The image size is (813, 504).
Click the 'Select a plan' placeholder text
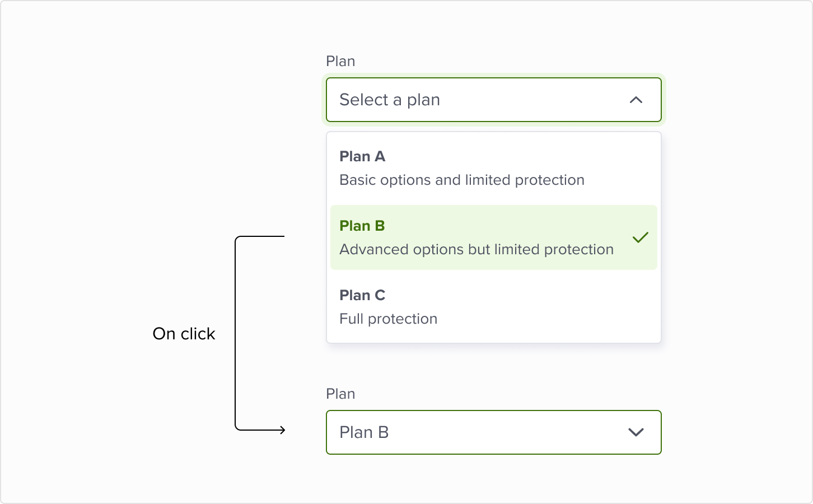click(390, 100)
